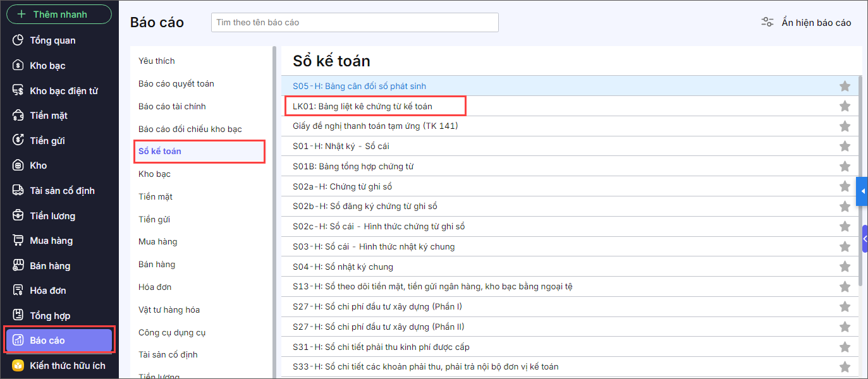Open the Hóa đơn invoice icon
This screenshot has height=379, width=868.
click(x=18, y=291)
